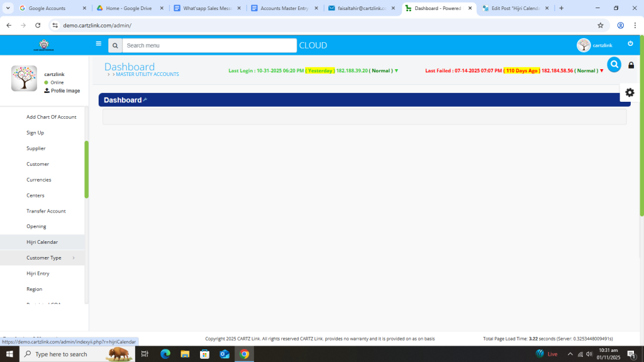Expand last failed login red arrow
644x362 pixels.
(602, 71)
